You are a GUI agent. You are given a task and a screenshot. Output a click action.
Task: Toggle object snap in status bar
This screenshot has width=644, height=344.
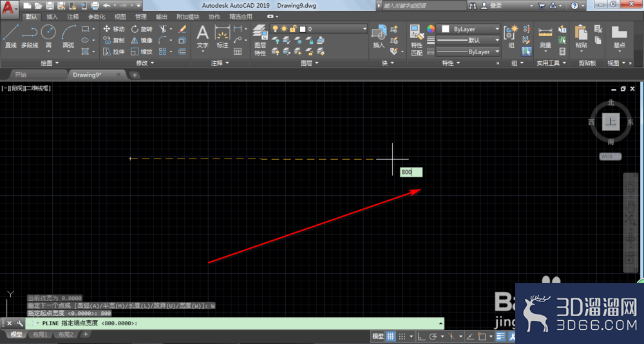click(x=482, y=336)
